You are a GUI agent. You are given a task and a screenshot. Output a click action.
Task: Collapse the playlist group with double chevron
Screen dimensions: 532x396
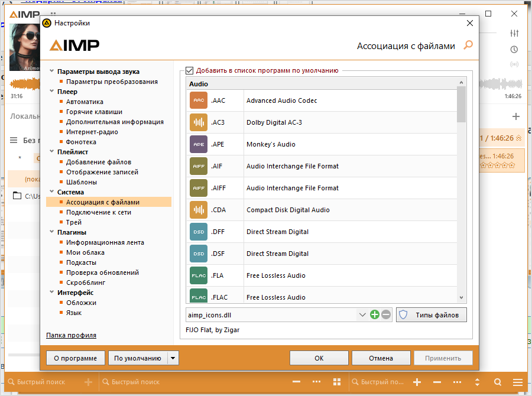[519, 138]
